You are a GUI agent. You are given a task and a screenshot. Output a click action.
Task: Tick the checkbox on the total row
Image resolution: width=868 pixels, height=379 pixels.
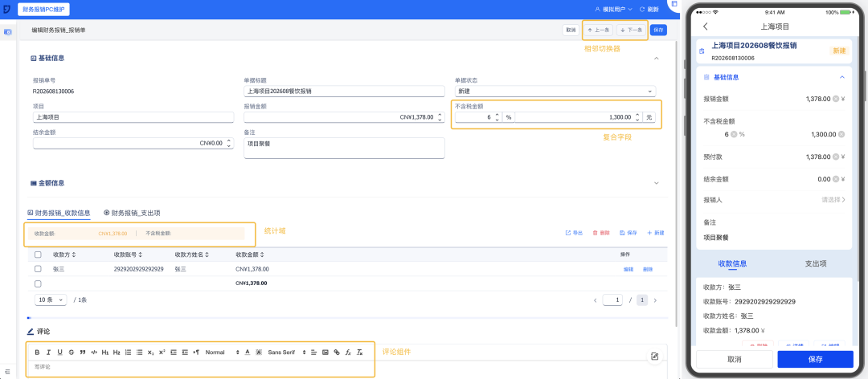click(38, 283)
